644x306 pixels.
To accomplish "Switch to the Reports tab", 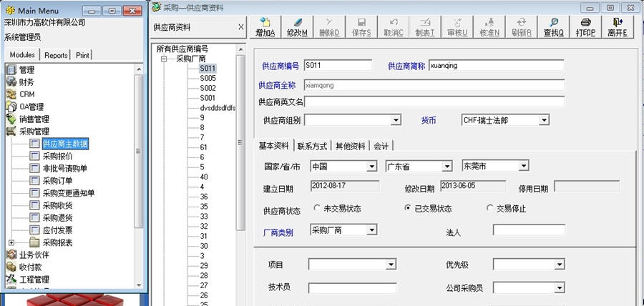I will [56, 55].
